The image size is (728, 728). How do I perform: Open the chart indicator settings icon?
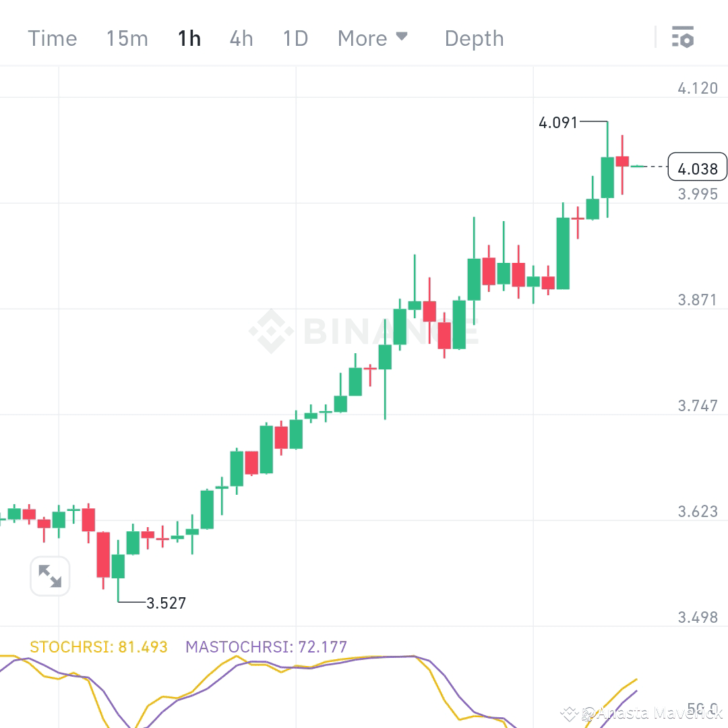pyautogui.click(x=684, y=38)
